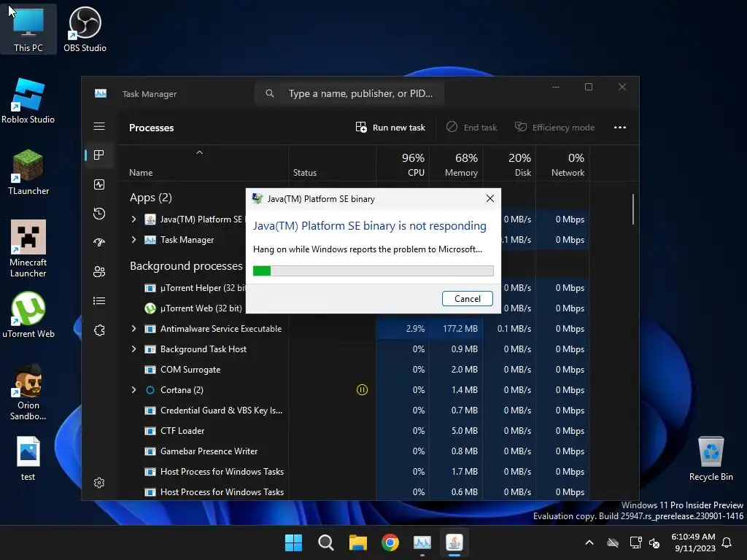Screen dimensions: 747x560
Task: Select This PC desktop icon
Action: pyautogui.click(x=28, y=28)
